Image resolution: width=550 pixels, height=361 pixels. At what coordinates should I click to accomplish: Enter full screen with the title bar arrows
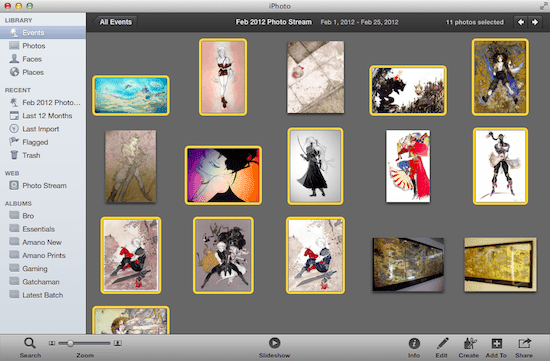point(544,6)
